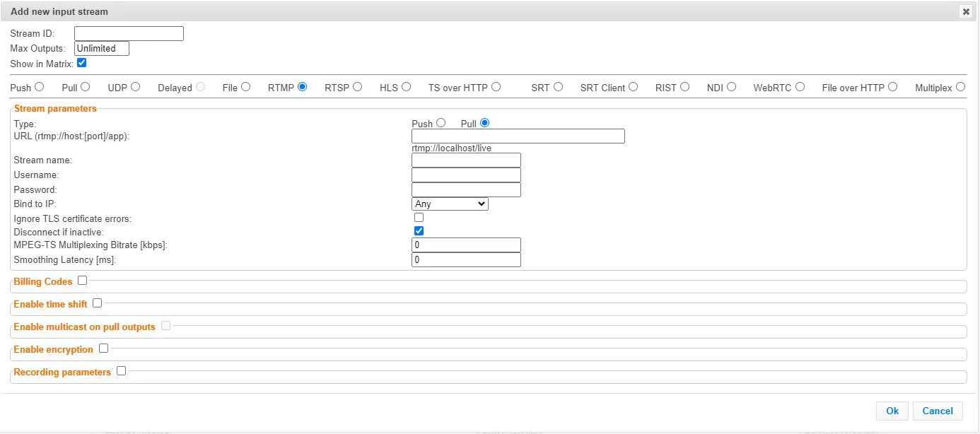Click the Enable multicast on pull outputs label
The width and height of the screenshot is (980, 434).
point(84,327)
